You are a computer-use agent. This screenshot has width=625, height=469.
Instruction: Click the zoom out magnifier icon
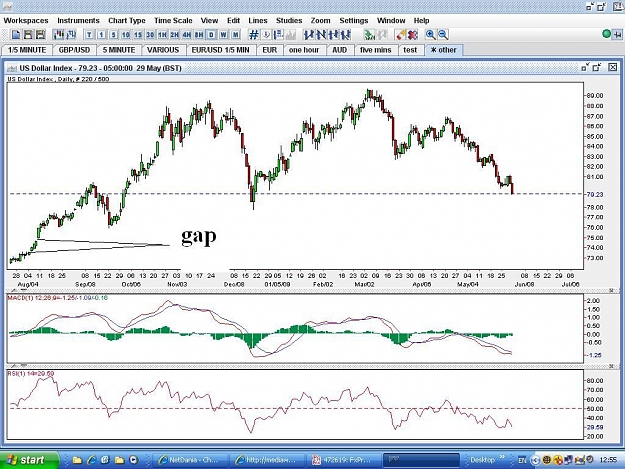point(443,35)
